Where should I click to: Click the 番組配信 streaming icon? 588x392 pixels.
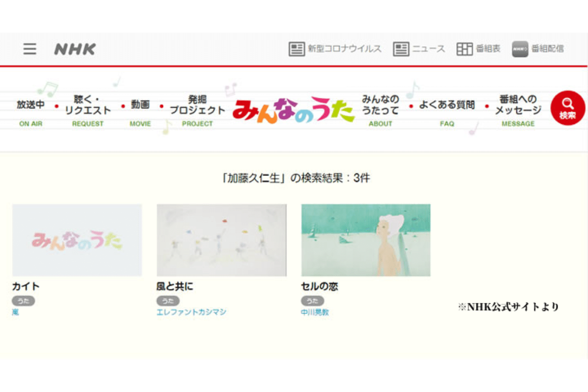[x=520, y=48]
